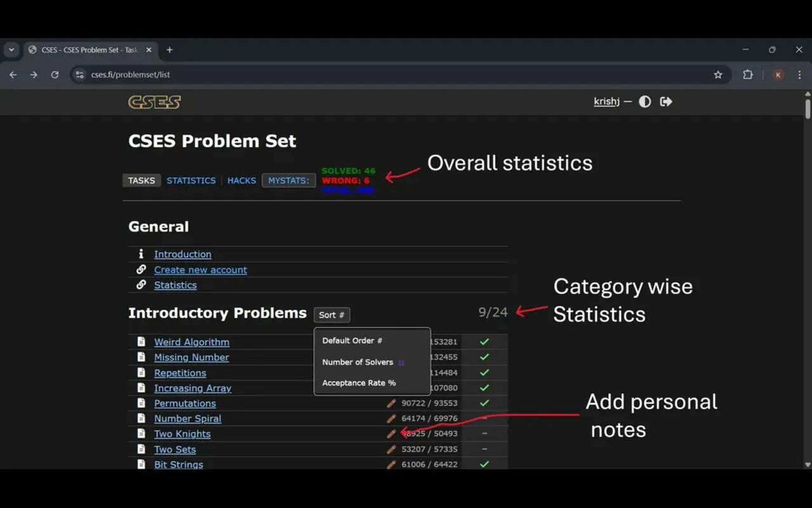Click pencil note icon beside Number Spiral

click(x=391, y=418)
